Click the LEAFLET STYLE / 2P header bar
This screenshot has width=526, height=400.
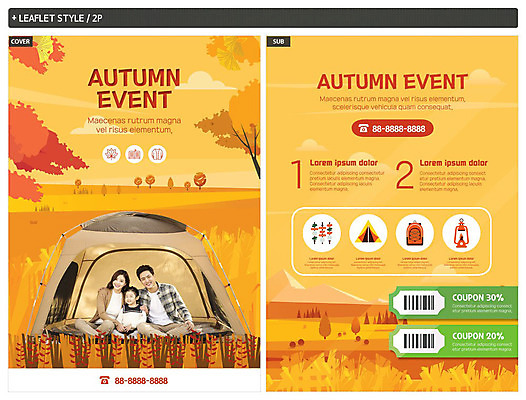point(263,18)
